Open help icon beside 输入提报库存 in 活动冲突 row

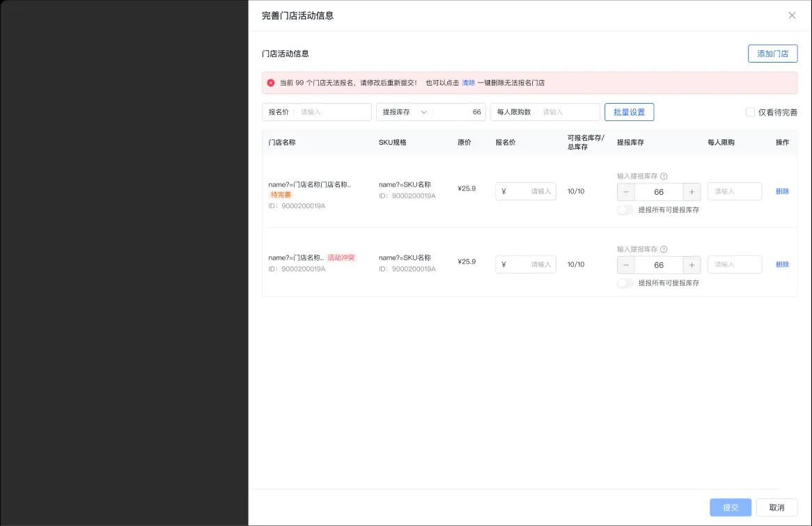[664, 249]
